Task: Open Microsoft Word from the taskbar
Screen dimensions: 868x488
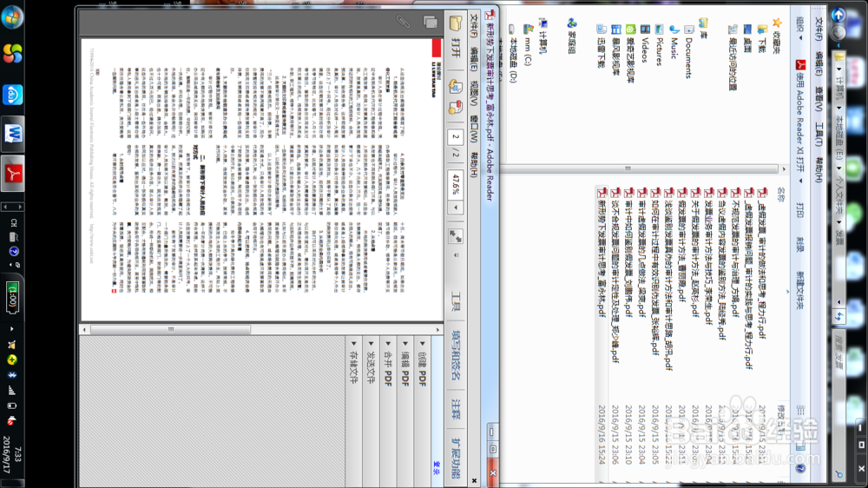Action: (13, 134)
